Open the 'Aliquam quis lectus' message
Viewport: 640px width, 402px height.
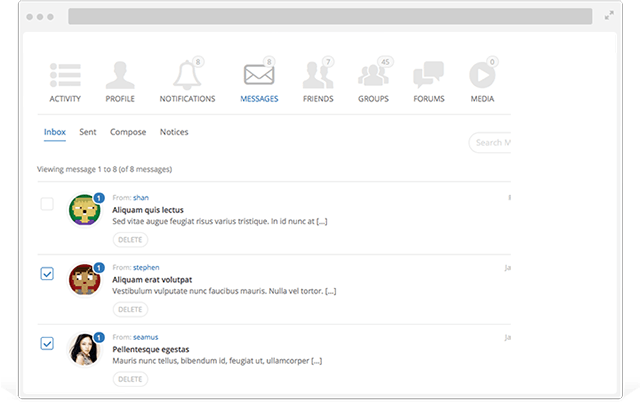[x=150, y=210]
